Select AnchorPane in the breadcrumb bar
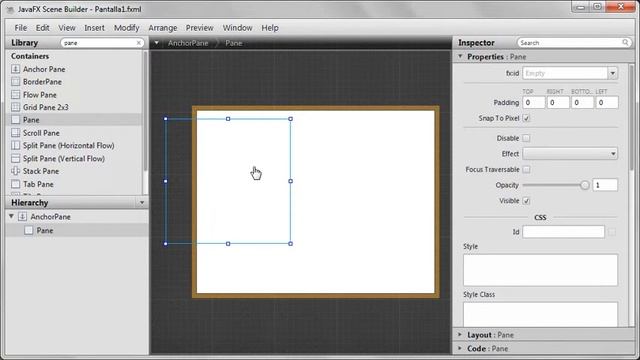Screen dimensions: 640x360 [188, 43]
